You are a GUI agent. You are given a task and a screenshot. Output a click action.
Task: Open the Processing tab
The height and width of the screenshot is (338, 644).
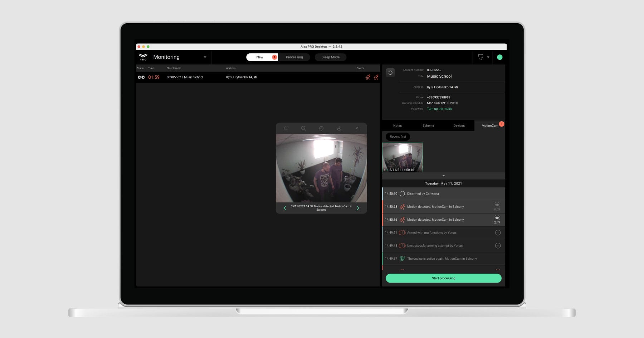tap(294, 57)
